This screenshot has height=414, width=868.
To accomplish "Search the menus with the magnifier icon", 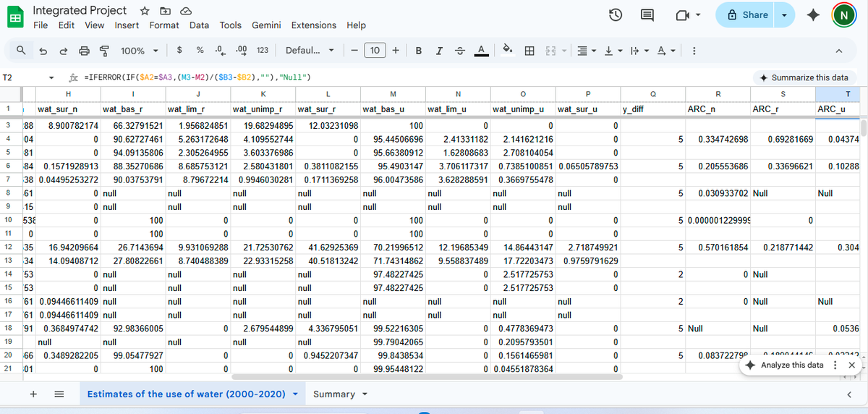I will [x=22, y=51].
